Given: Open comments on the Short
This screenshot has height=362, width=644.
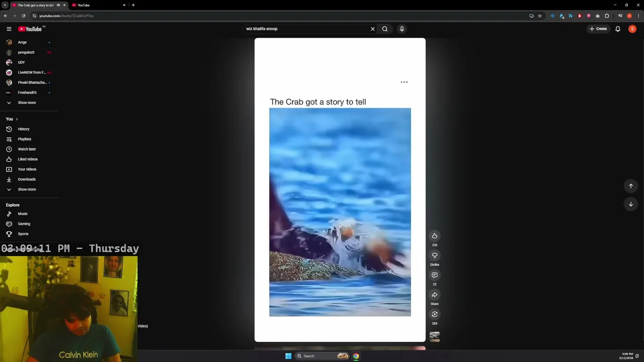Looking at the screenshot, I should [x=435, y=275].
